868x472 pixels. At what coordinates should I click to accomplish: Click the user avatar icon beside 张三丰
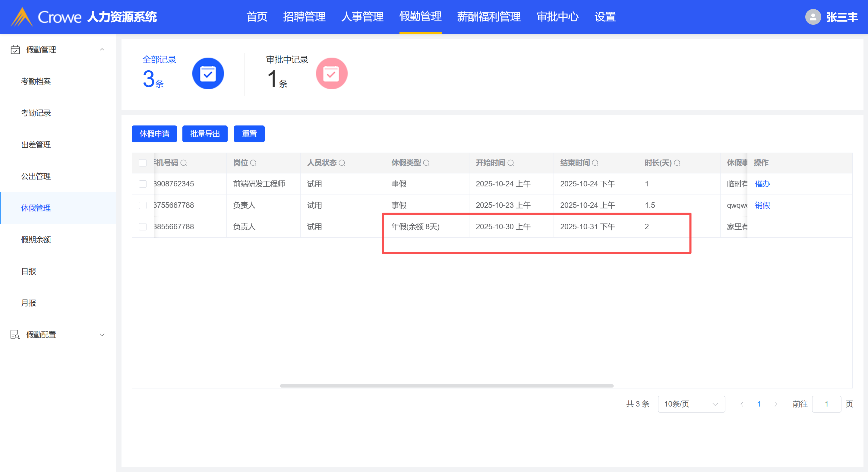click(813, 17)
